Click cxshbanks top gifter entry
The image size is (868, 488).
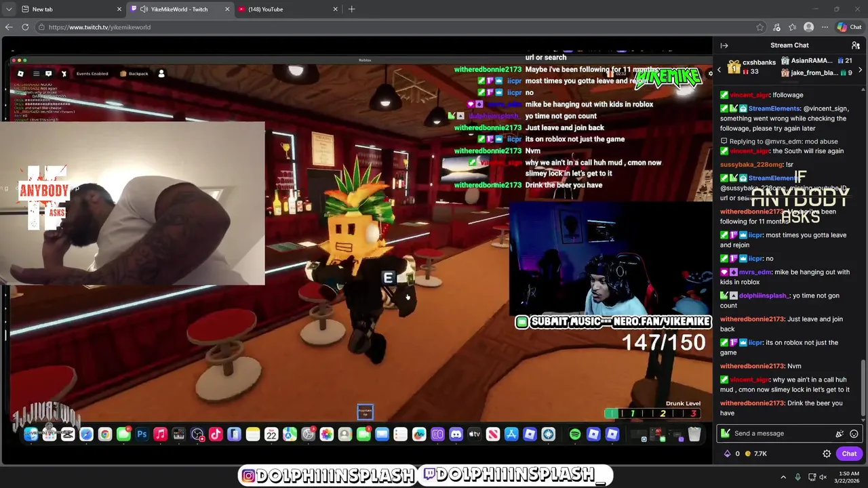(x=752, y=66)
